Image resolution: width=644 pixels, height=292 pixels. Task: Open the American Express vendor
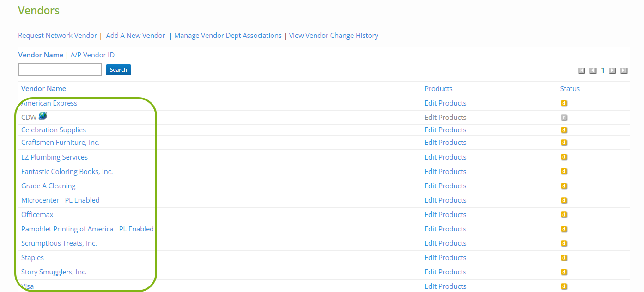click(x=49, y=103)
